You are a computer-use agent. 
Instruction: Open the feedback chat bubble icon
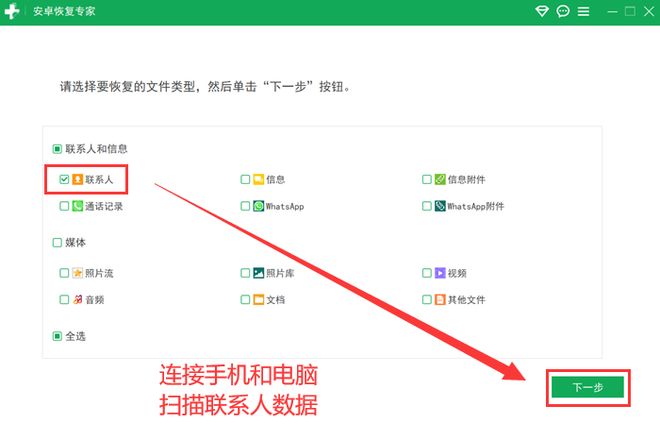(x=563, y=11)
